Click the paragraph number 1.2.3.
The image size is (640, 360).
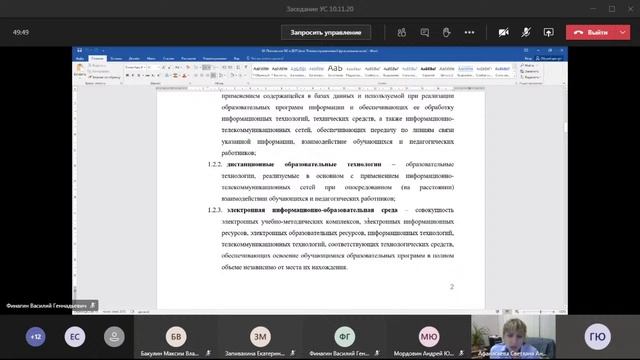(x=215, y=210)
